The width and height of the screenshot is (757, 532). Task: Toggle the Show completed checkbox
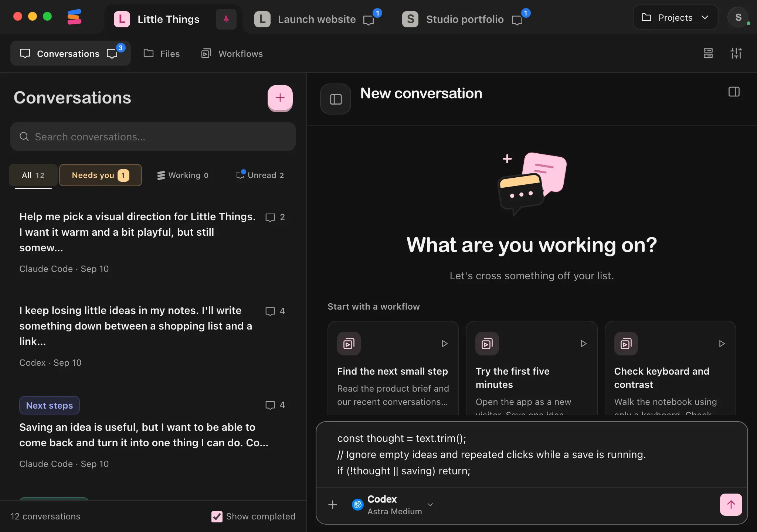tap(217, 516)
